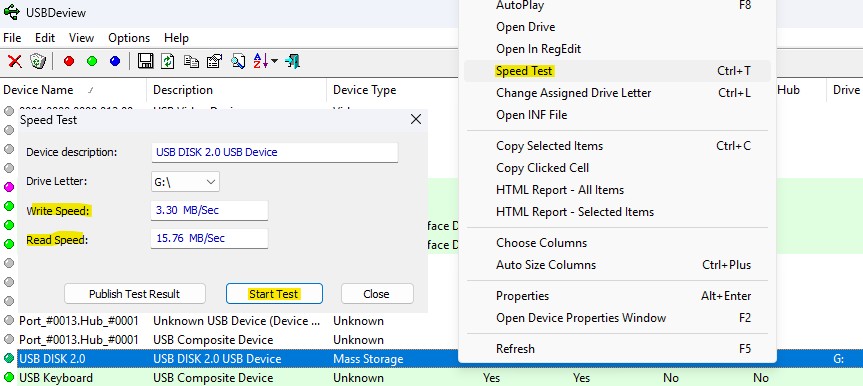This screenshot has height=386, width=863.
Task: Choose Copy Selected Items menu entry
Action: [x=617, y=146]
